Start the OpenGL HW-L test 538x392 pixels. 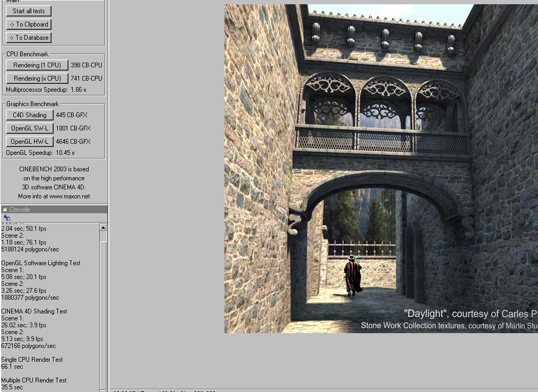point(30,141)
